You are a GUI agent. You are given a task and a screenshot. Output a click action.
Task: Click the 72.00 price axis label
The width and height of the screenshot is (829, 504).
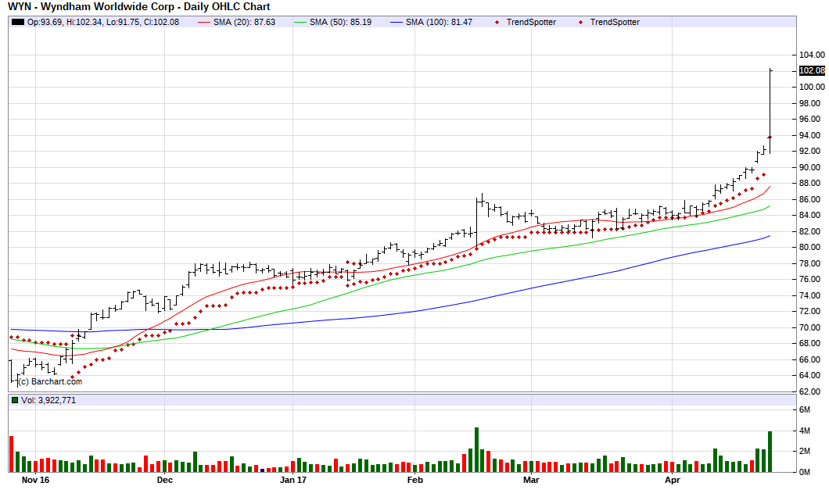[x=812, y=311]
